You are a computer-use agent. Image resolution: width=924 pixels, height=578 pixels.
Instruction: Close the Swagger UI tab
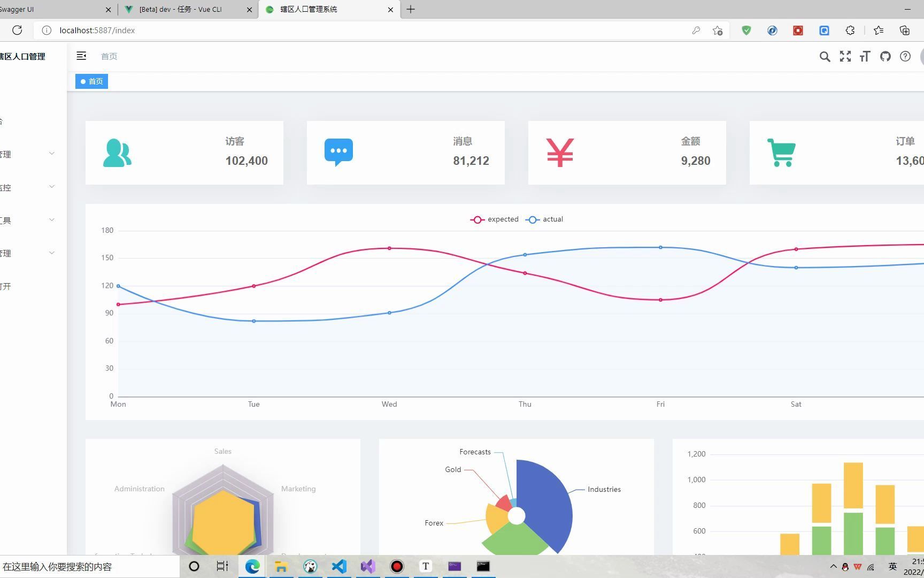point(109,10)
